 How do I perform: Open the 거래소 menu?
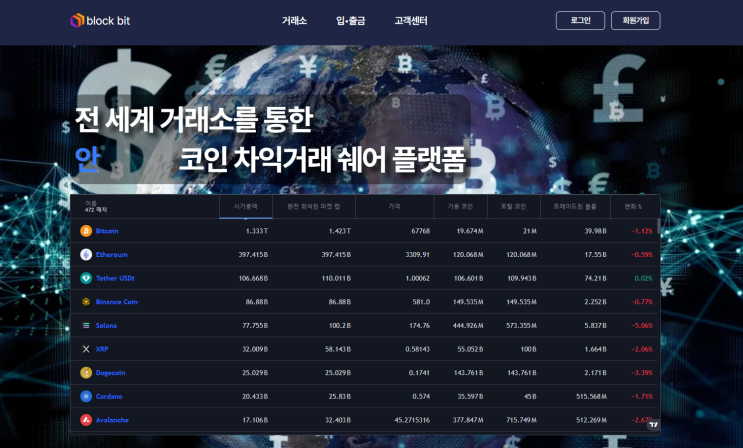pos(294,21)
